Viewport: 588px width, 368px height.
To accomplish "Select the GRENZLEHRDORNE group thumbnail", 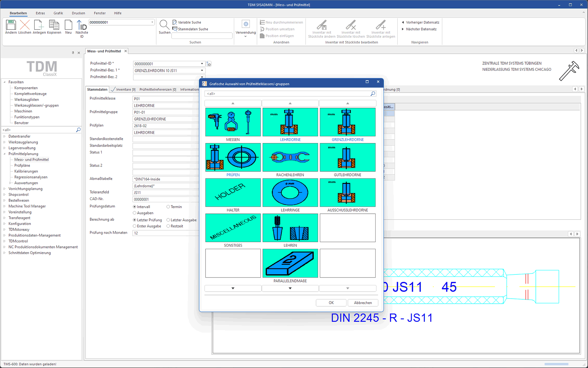I will pos(348,122).
